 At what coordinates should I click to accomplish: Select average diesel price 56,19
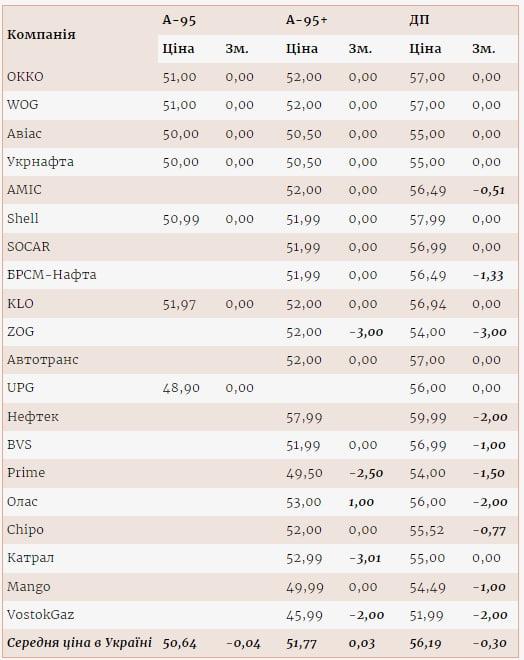(x=426, y=643)
